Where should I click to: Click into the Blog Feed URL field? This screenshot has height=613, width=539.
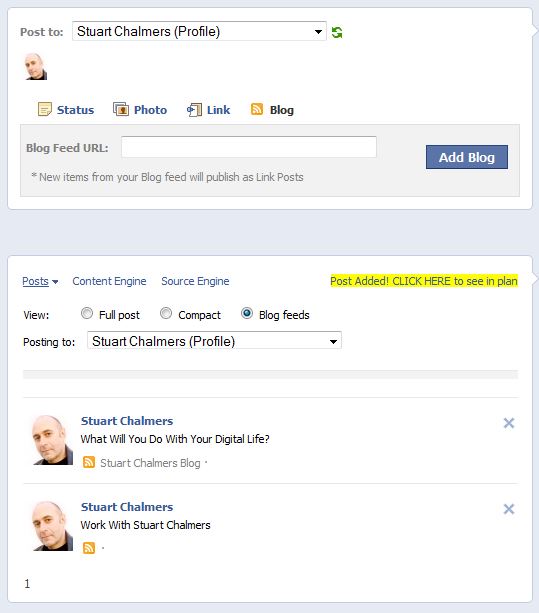tap(249, 147)
